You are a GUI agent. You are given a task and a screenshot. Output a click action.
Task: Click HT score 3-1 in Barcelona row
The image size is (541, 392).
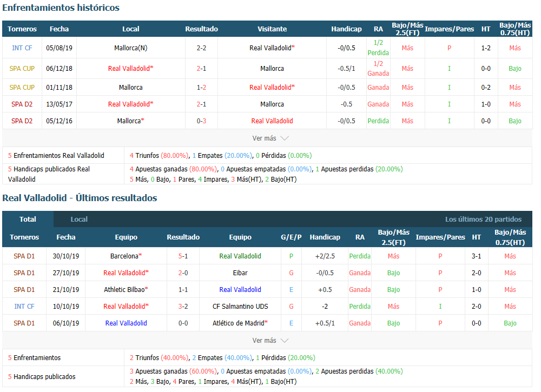[477, 256]
